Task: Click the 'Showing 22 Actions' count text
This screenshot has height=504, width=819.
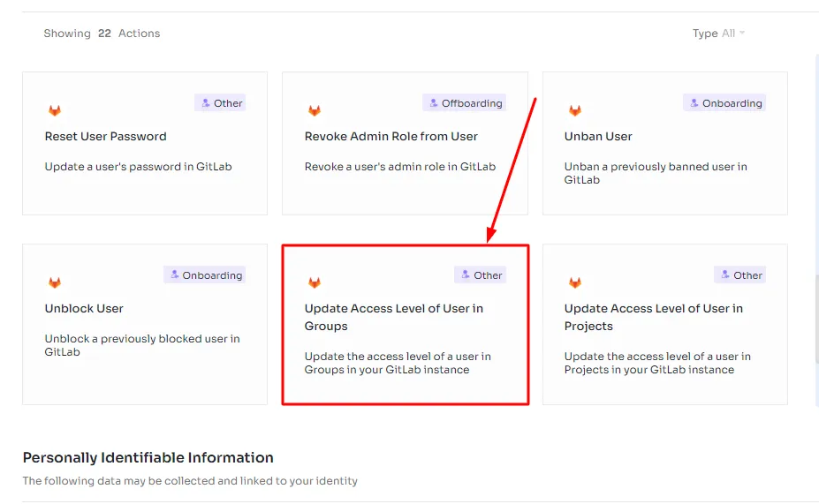Action: tap(102, 34)
